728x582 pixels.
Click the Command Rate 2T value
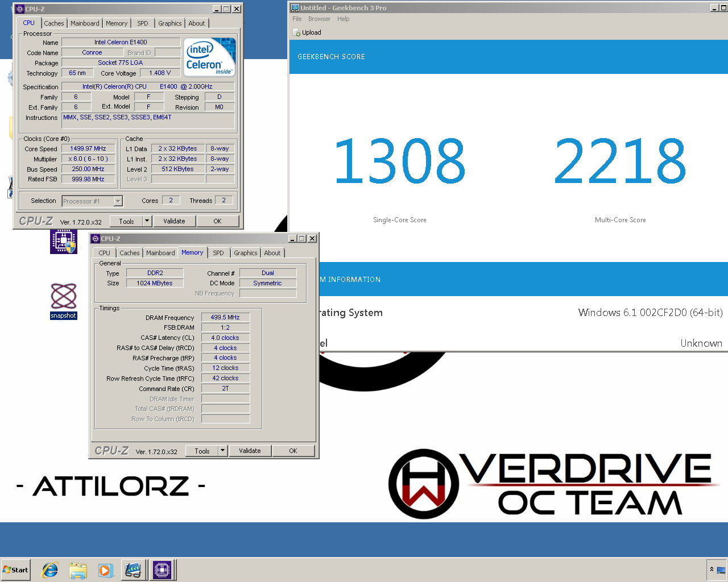[225, 389]
